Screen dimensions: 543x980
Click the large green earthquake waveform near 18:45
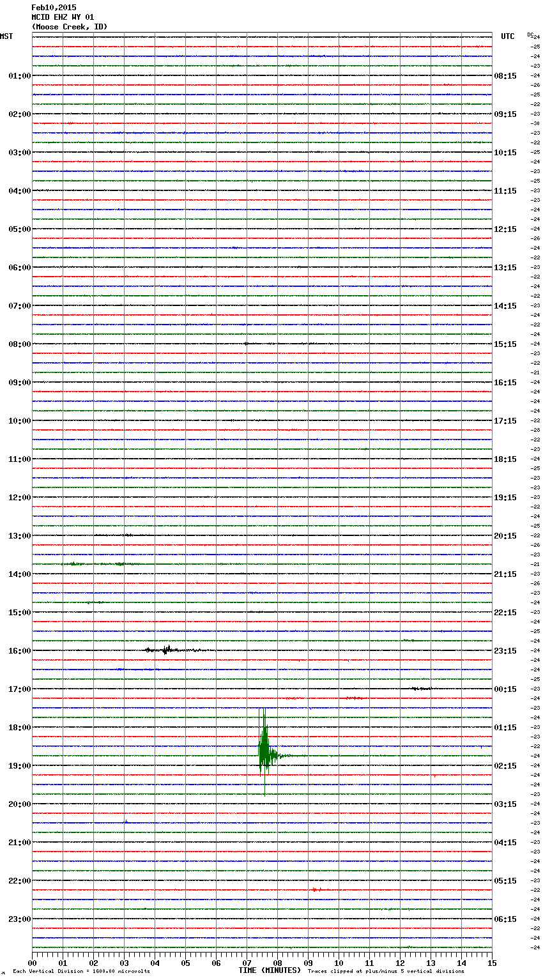tap(266, 752)
